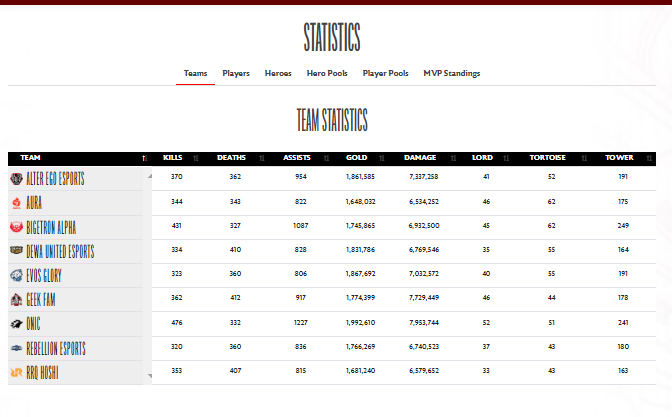Image resolution: width=672 pixels, height=417 pixels.
Task: Sort table by TEAM column arrow
Action: (144, 158)
